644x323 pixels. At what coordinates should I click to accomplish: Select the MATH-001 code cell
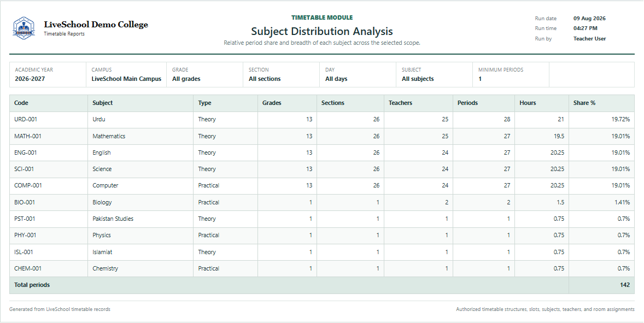[49, 136]
